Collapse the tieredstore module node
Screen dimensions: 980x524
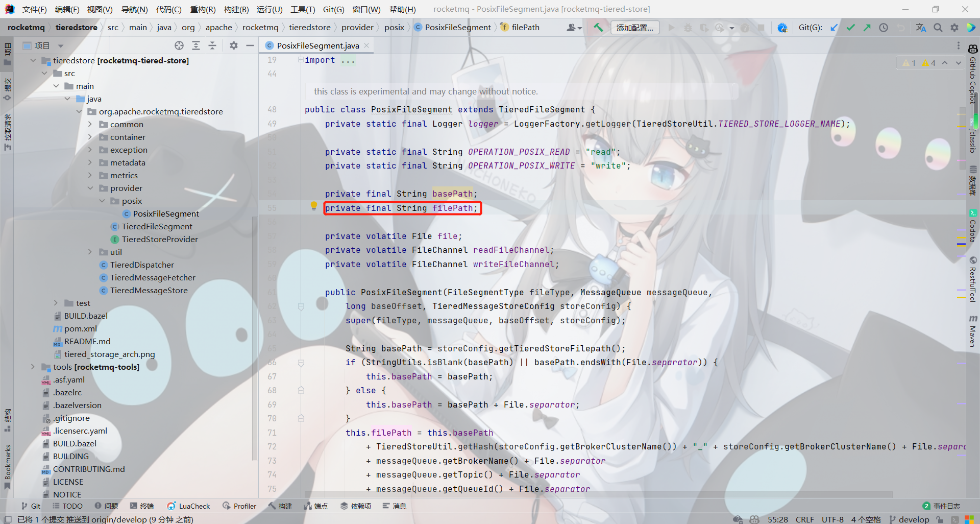point(33,60)
